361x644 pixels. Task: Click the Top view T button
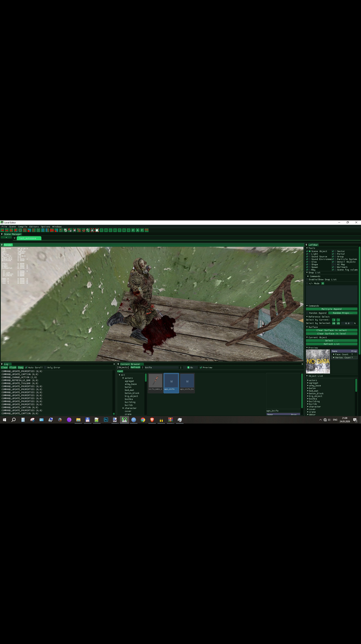(x=120, y=230)
